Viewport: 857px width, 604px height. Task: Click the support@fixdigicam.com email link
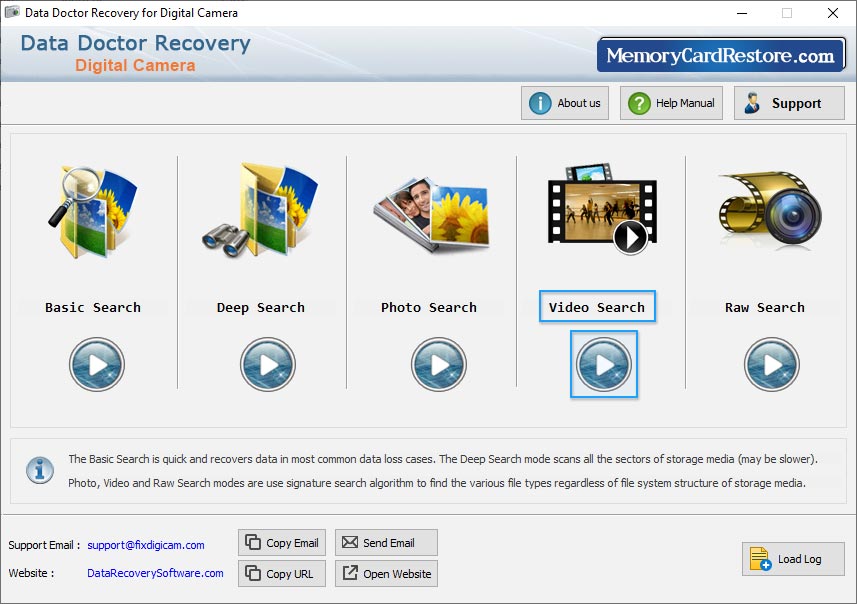coord(146,545)
